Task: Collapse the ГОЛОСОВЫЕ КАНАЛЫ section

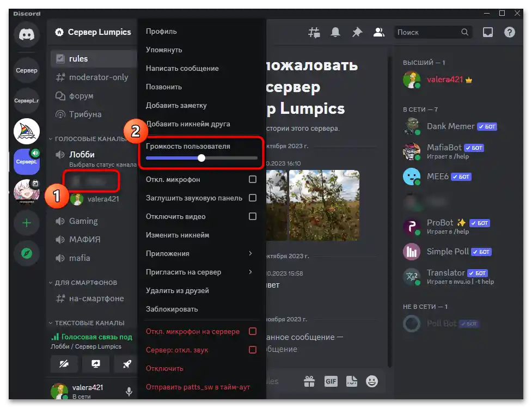Action: (87, 138)
